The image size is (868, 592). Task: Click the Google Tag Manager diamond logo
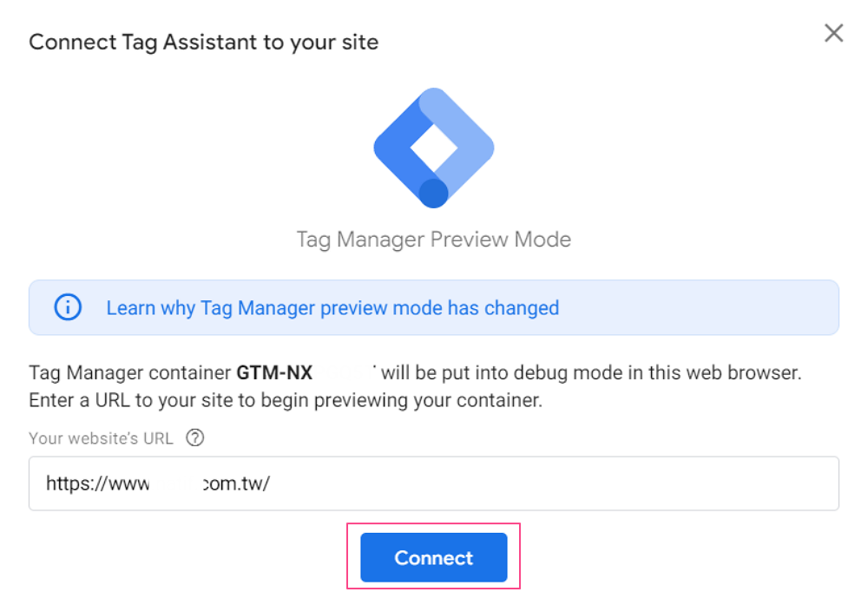[x=433, y=148]
